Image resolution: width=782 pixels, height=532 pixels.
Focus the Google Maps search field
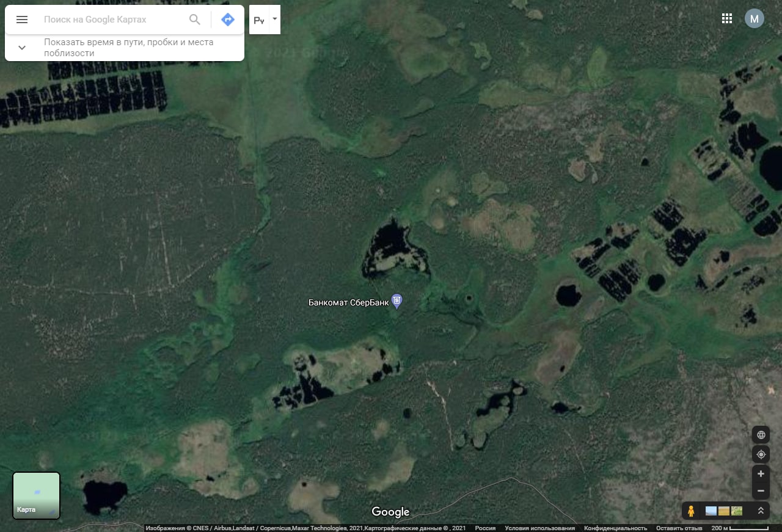(x=113, y=20)
